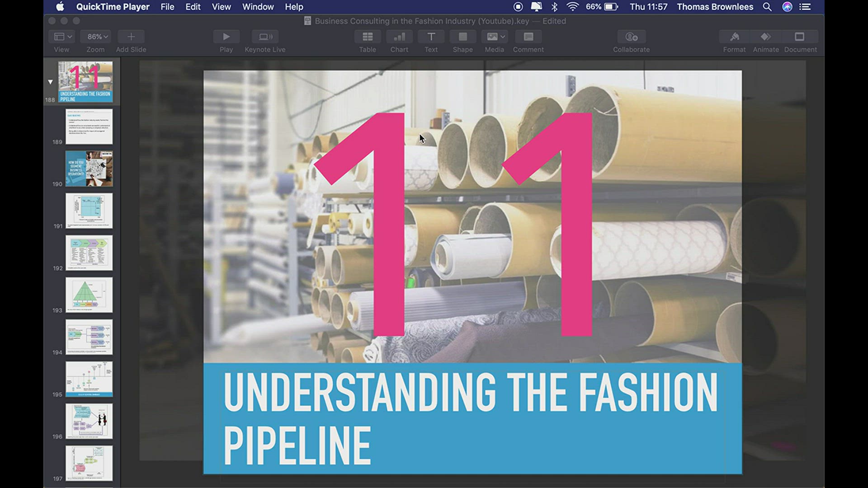Click the Play slideshow icon
The image size is (868, 488).
point(226,37)
